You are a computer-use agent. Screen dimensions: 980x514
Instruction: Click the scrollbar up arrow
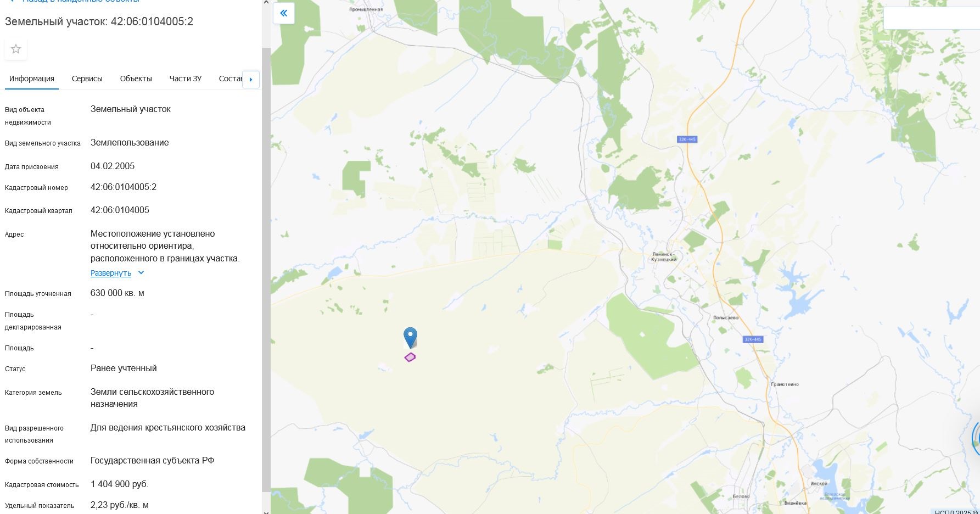tap(266, 3)
